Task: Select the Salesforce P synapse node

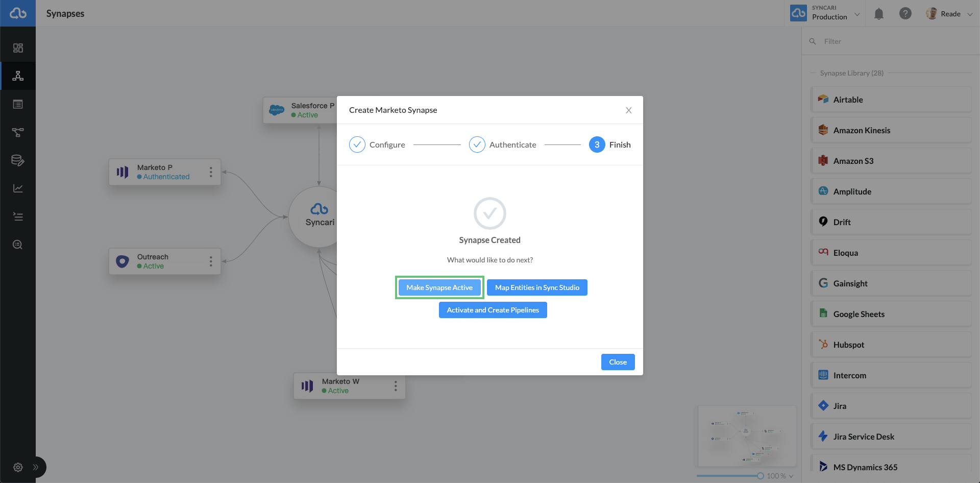Action: tap(300, 110)
